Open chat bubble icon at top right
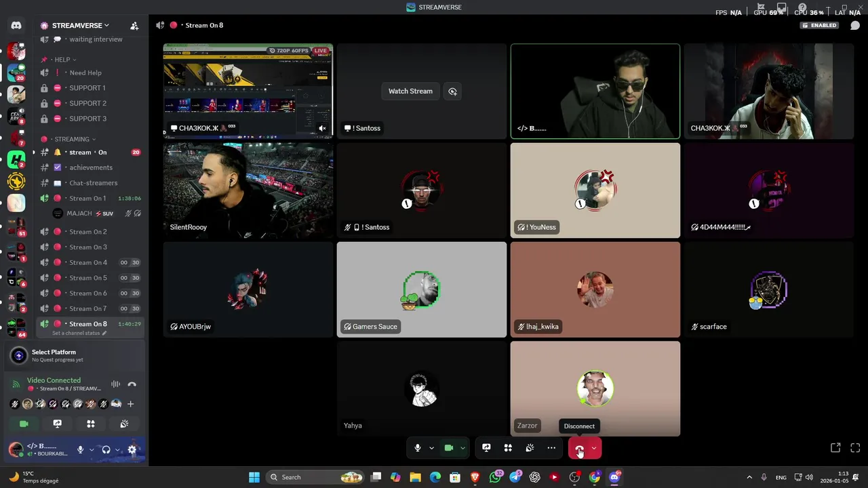Viewport: 868px width, 488px height. pos(855,26)
